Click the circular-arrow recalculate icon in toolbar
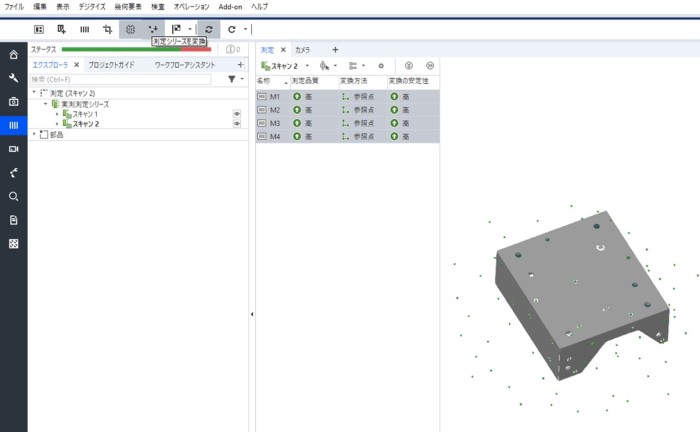 click(x=232, y=29)
